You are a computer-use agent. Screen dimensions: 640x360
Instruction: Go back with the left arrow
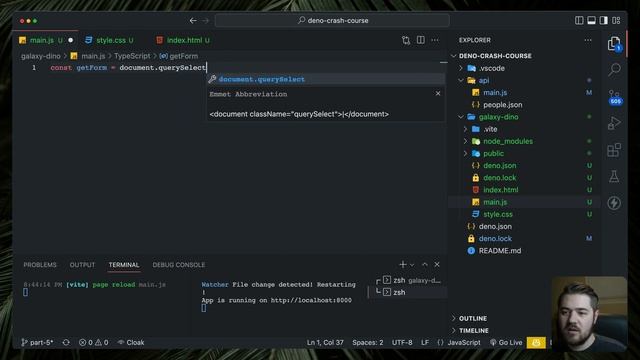click(193, 20)
